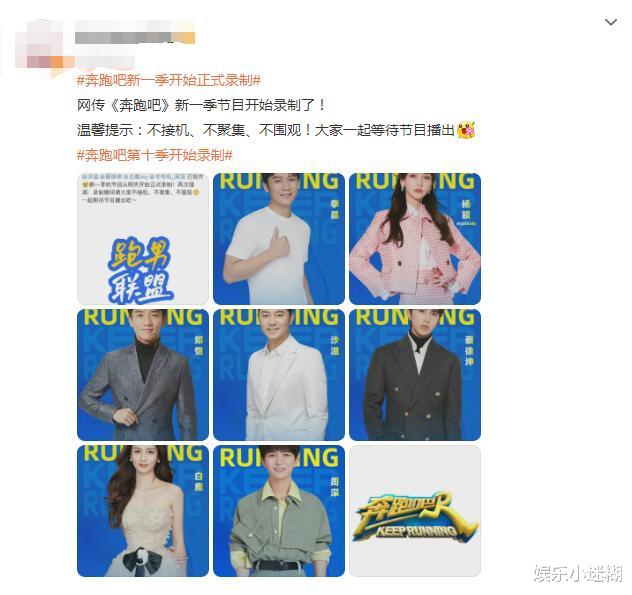632x595 pixels.
Task: View the 白鹿 strapless dress poster
Action: (x=143, y=511)
